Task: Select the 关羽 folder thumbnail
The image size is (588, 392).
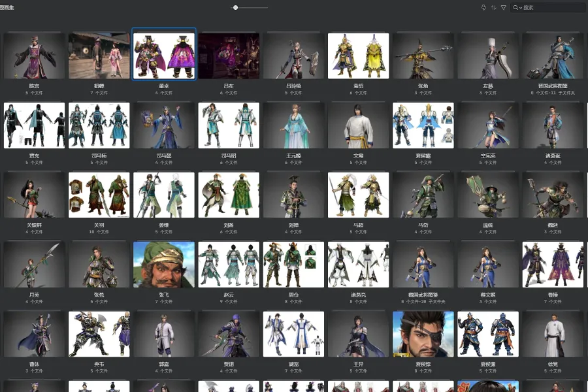Action: tap(99, 195)
